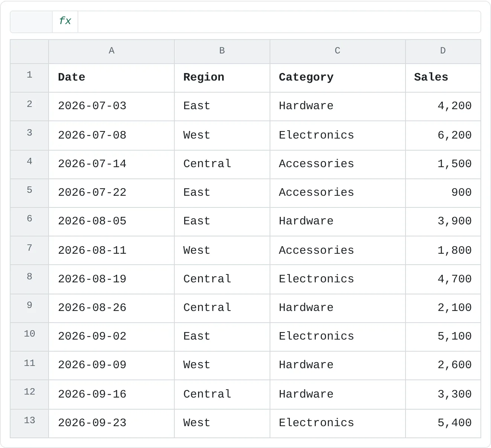Click the Date header cell

coord(111,78)
